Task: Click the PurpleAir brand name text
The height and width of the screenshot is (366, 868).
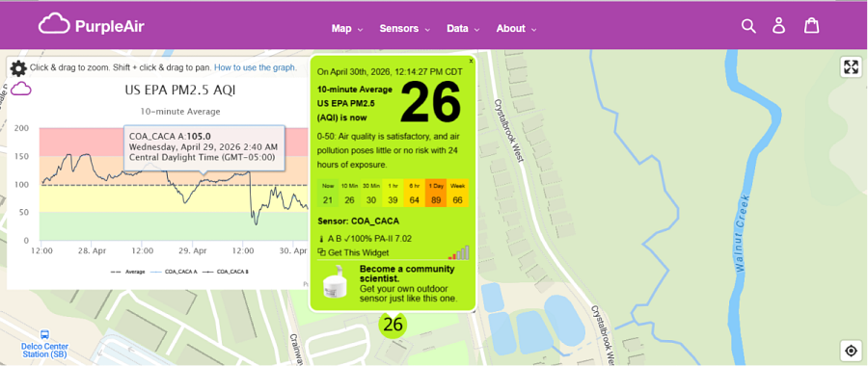Action: 110,27
